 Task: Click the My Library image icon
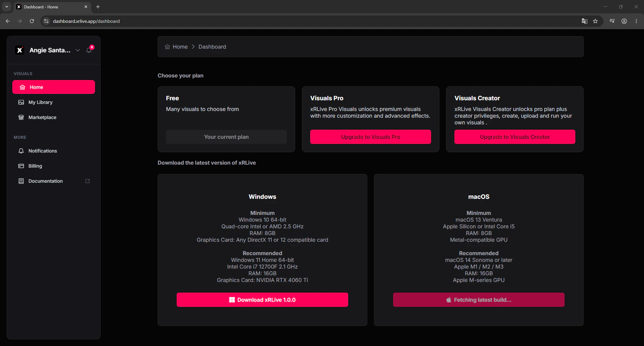21,102
